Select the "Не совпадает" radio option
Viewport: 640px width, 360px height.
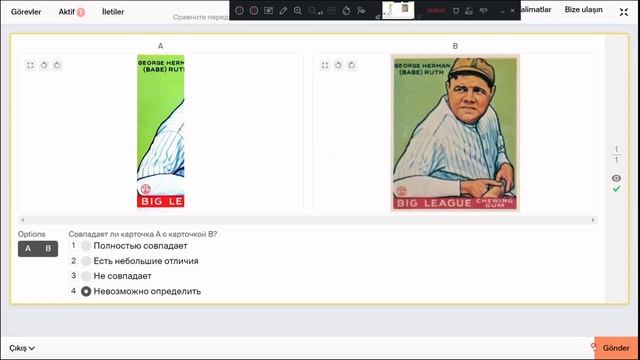click(86, 276)
